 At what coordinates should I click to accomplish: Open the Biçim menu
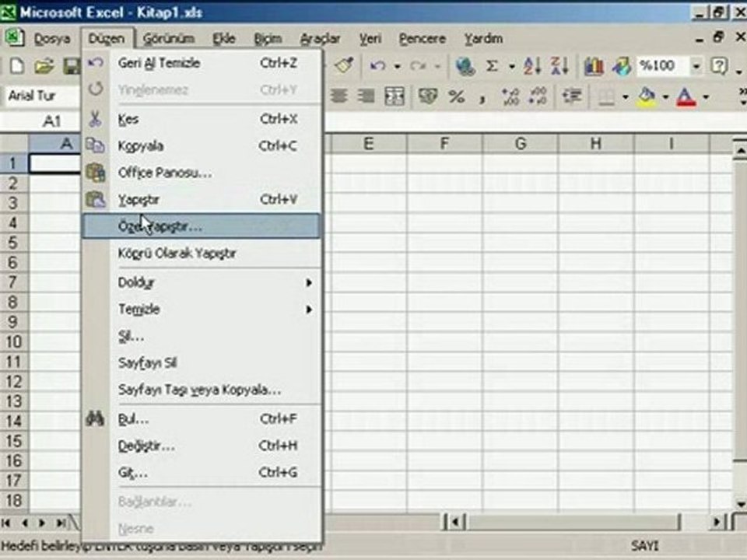click(268, 39)
